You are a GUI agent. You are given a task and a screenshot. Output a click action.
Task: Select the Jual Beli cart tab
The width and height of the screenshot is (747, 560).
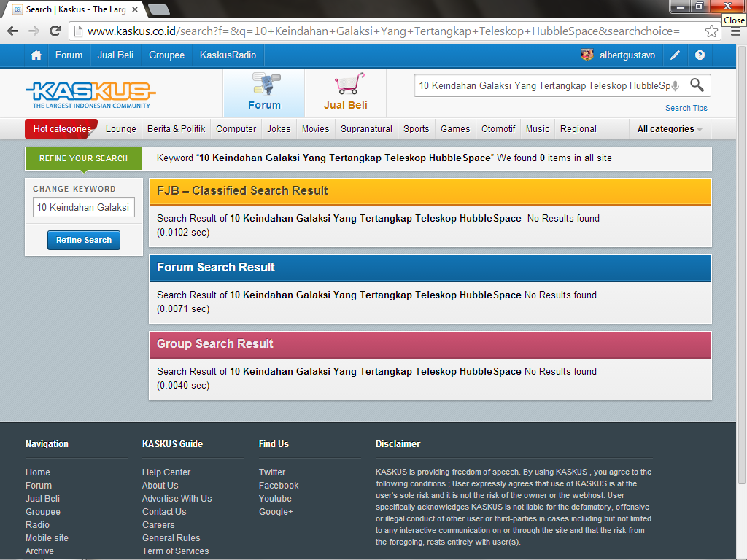[x=346, y=93]
